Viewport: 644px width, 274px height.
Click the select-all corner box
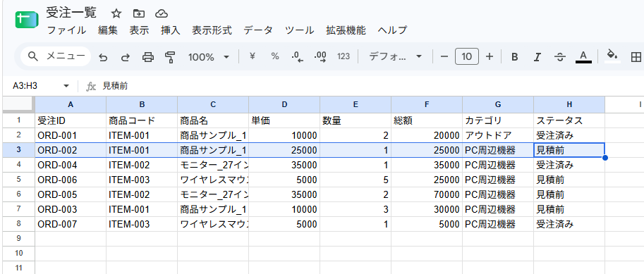pos(18,104)
